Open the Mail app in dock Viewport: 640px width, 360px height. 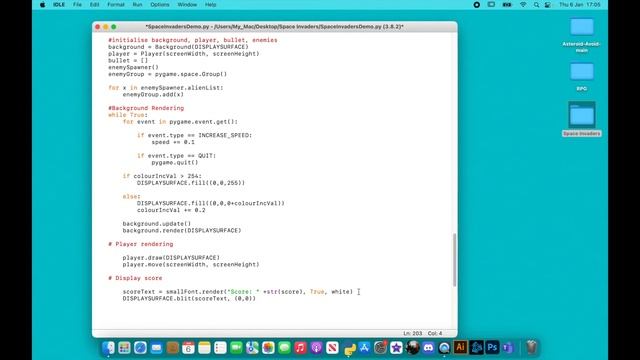pos(156,348)
